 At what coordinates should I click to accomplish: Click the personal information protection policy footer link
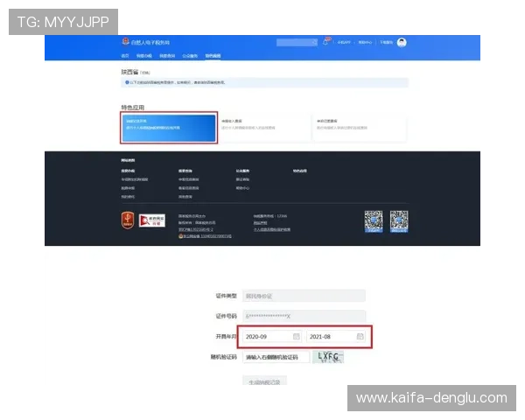tap(272, 229)
